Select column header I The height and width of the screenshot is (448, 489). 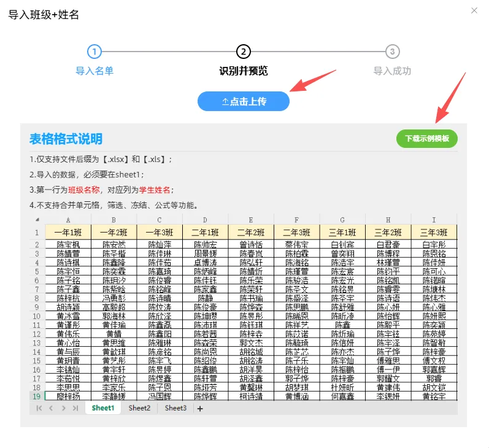pyautogui.click(x=434, y=220)
